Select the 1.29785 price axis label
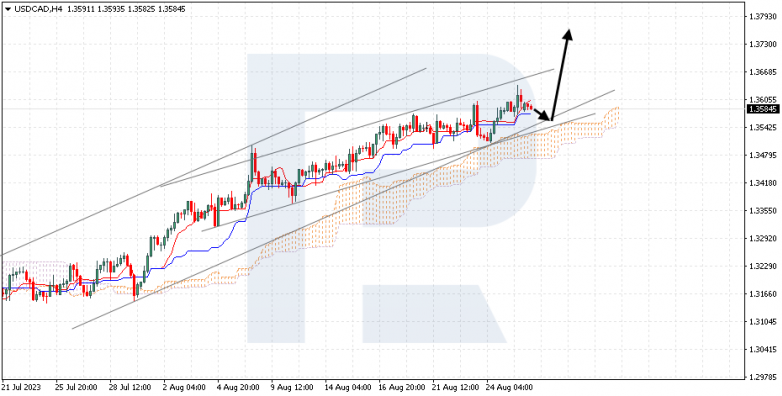 point(764,377)
